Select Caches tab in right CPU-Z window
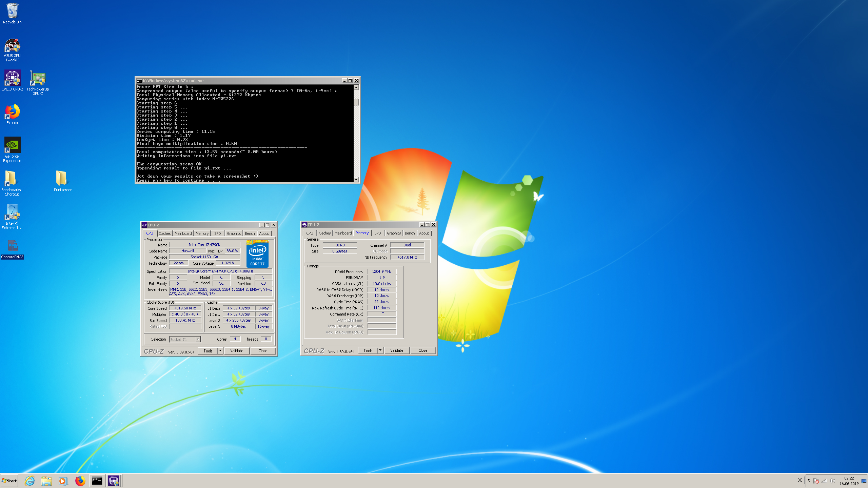 (x=324, y=233)
